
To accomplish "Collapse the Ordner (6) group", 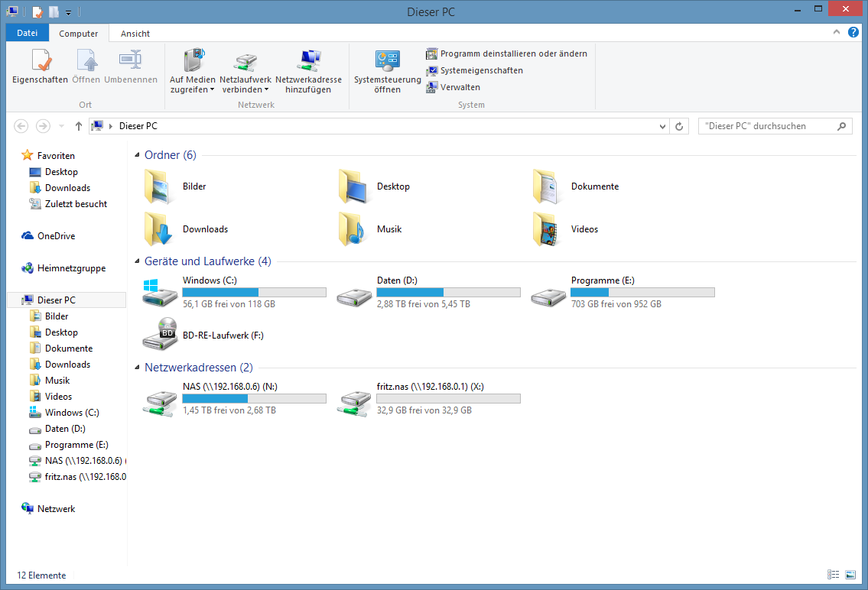I will [x=138, y=155].
